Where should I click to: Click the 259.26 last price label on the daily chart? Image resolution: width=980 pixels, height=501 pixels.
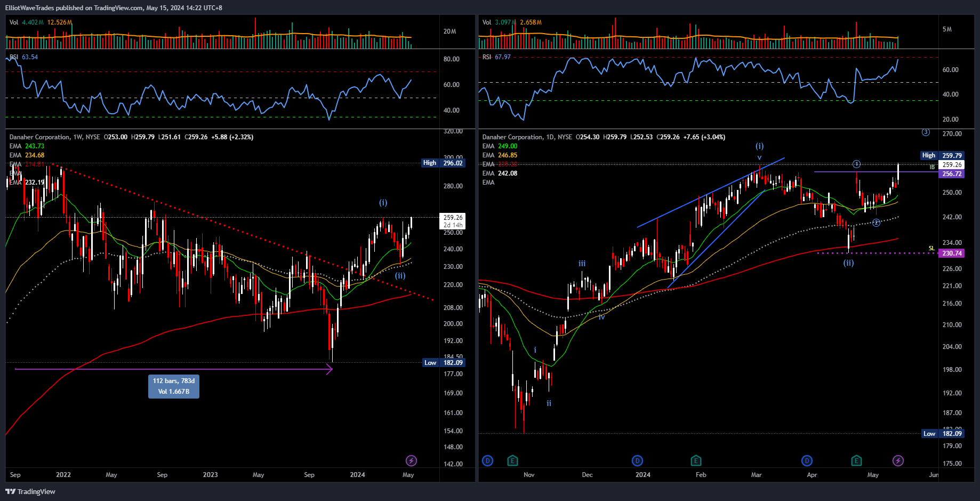click(x=952, y=165)
